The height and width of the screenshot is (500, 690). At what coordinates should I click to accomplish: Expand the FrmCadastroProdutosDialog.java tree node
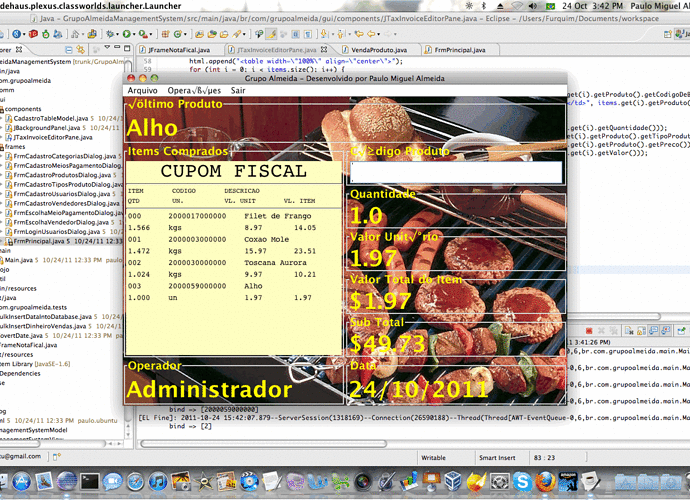1,175
